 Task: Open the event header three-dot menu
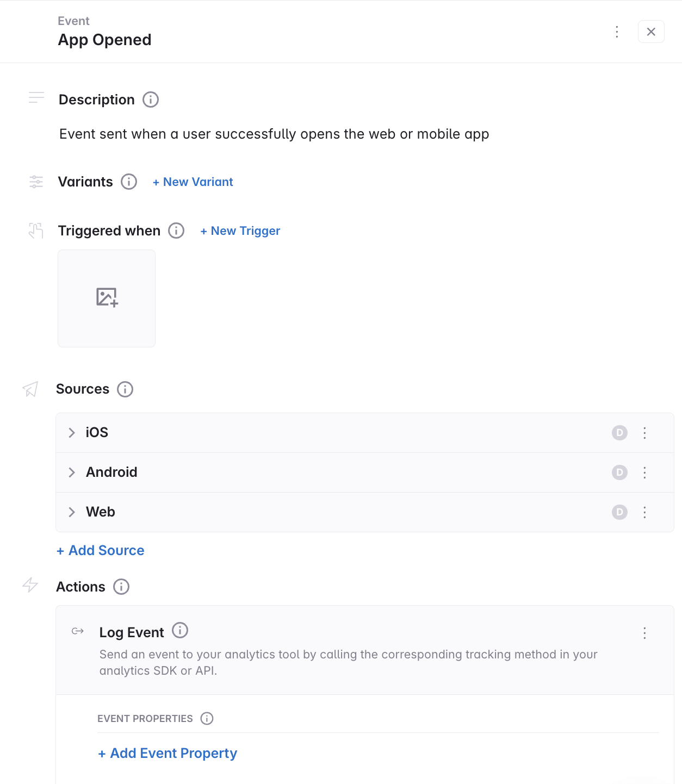617,32
